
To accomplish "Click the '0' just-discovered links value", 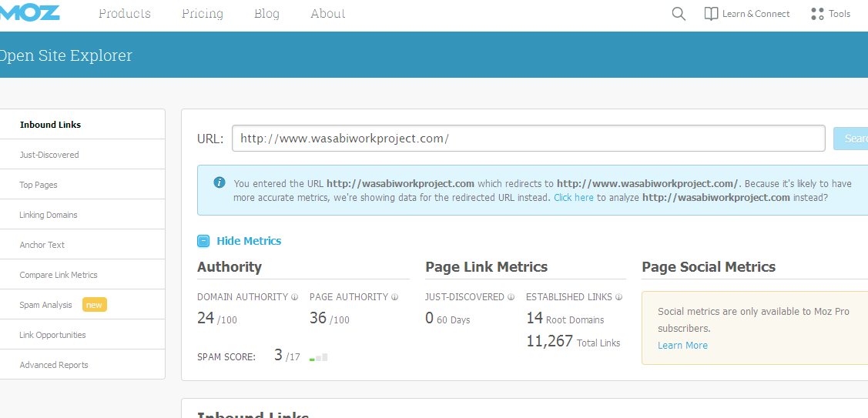I will pos(429,318).
